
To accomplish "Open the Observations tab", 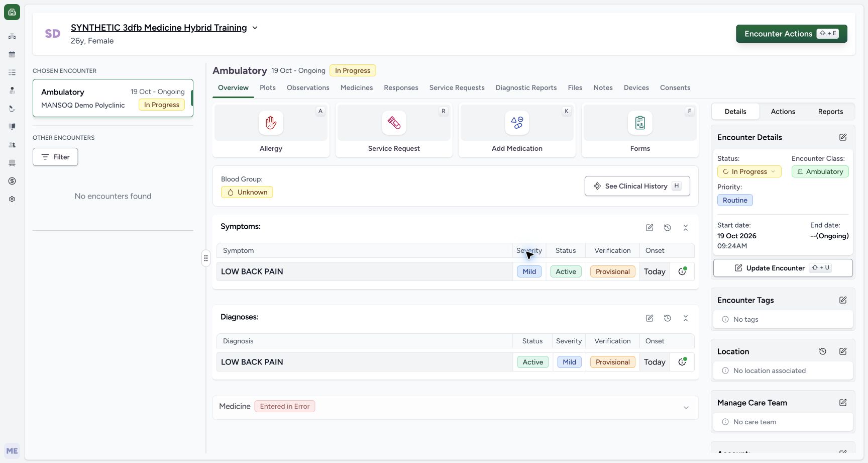I will tap(308, 87).
